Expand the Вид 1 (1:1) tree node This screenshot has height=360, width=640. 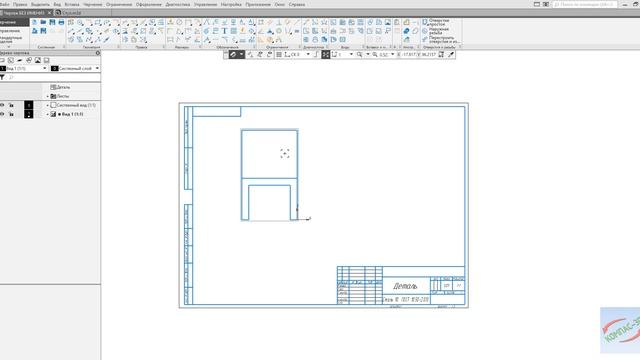tap(47, 114)
